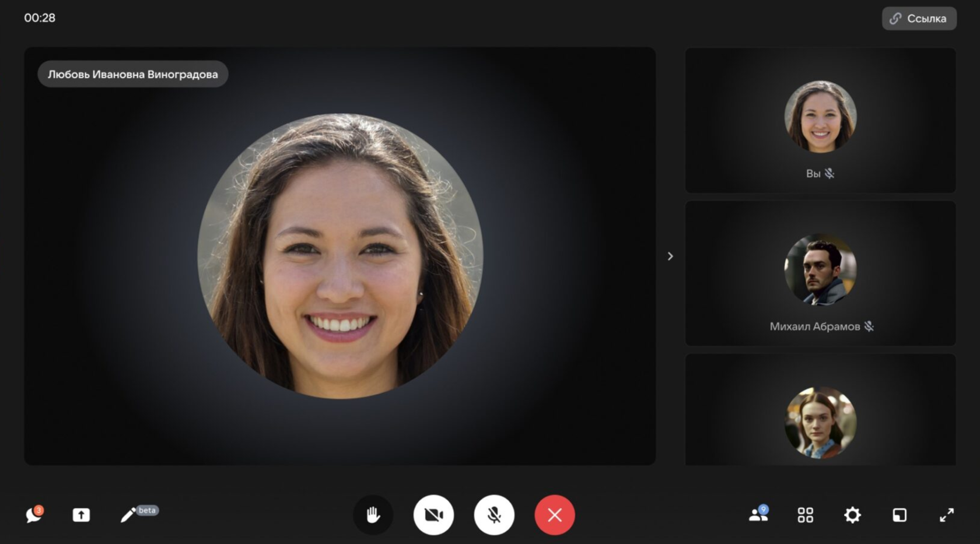Open the settings gear
This screenshot has height=544, width=980.
tap(852, 515)
